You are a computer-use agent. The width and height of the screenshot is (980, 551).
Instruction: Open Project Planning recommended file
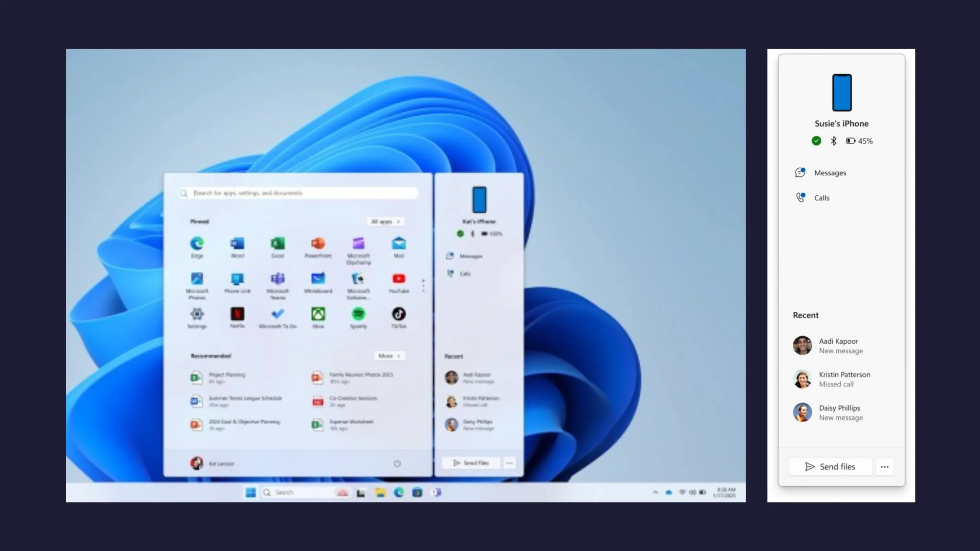click(x=218, y=378)
